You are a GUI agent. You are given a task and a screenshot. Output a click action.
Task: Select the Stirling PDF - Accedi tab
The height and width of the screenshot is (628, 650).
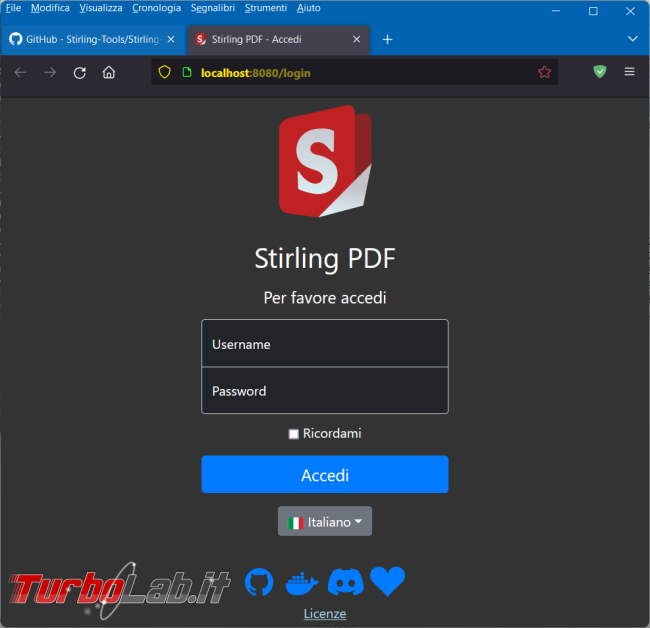click(x=278, y=39)
